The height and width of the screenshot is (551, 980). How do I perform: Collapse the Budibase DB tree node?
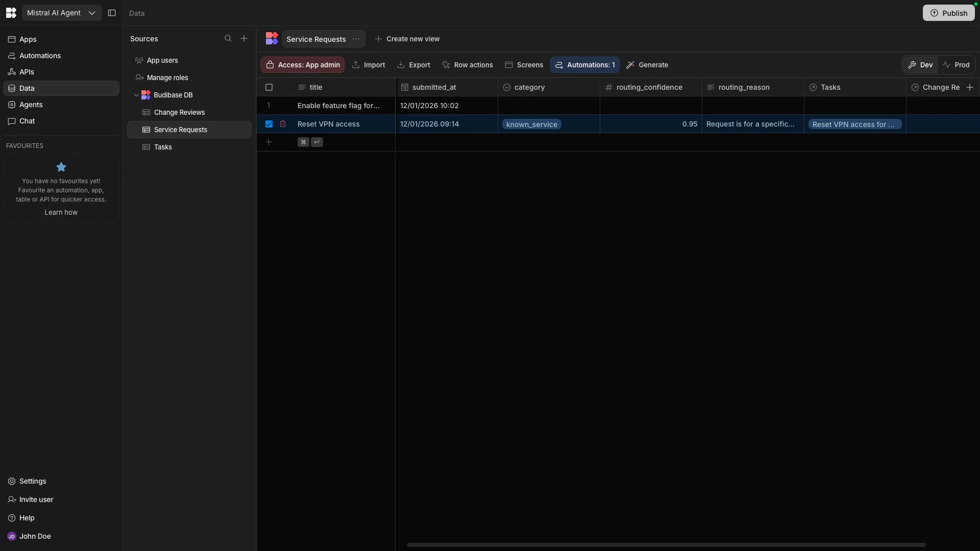pyautogui.click(x=136, y=95)
